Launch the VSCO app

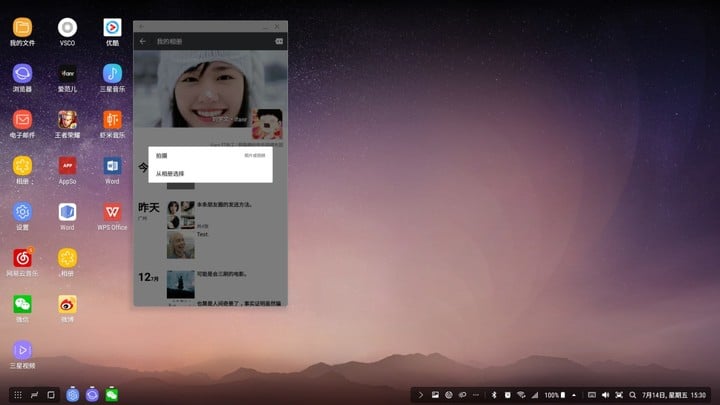[67, 28]
